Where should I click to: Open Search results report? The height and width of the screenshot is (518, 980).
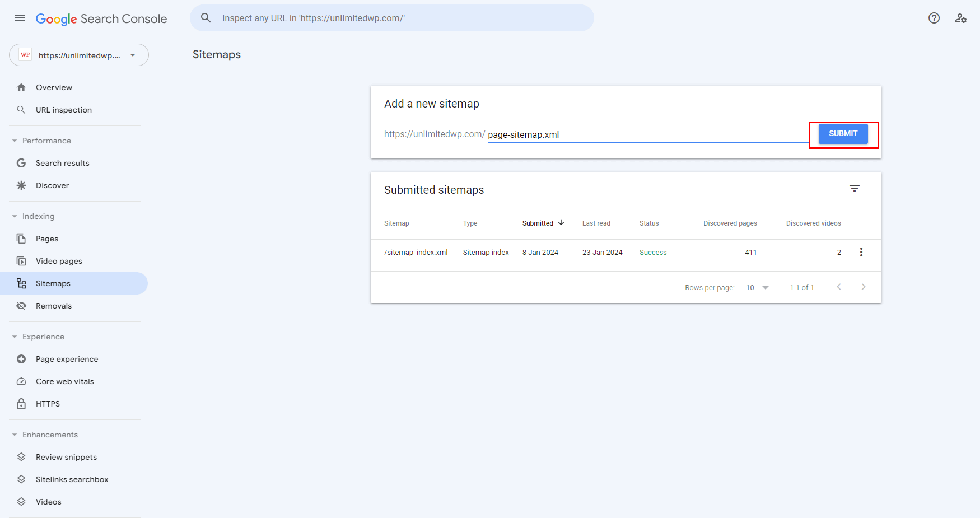click(74, 163)
